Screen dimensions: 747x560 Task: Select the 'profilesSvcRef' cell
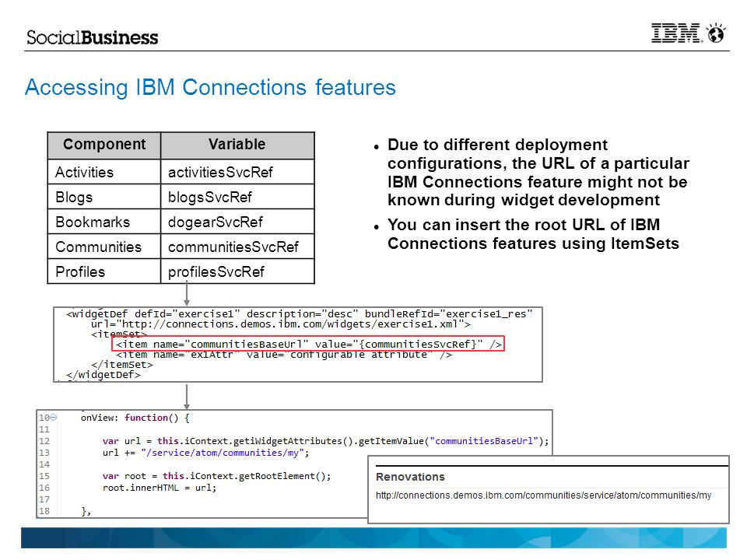[237, 271]
